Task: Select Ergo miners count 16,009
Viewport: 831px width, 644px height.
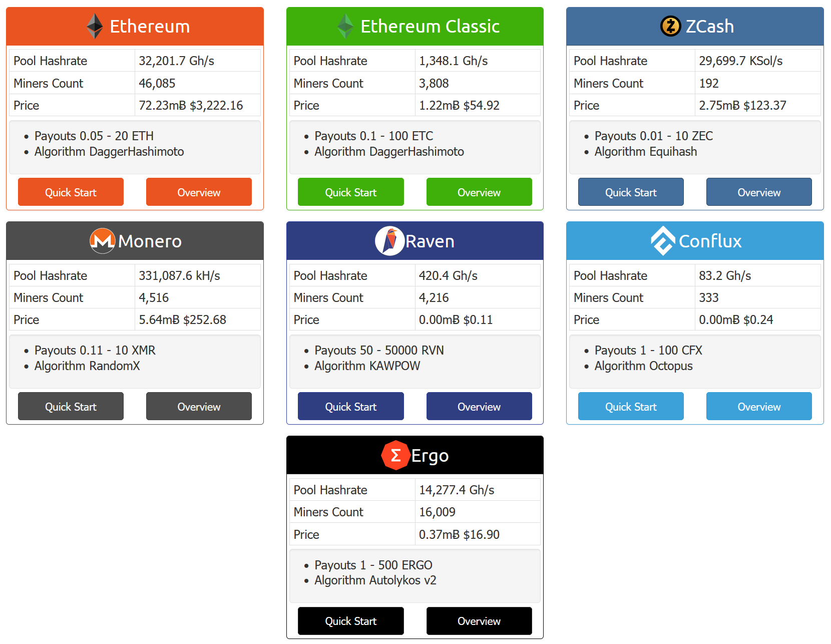Action: 438,512
